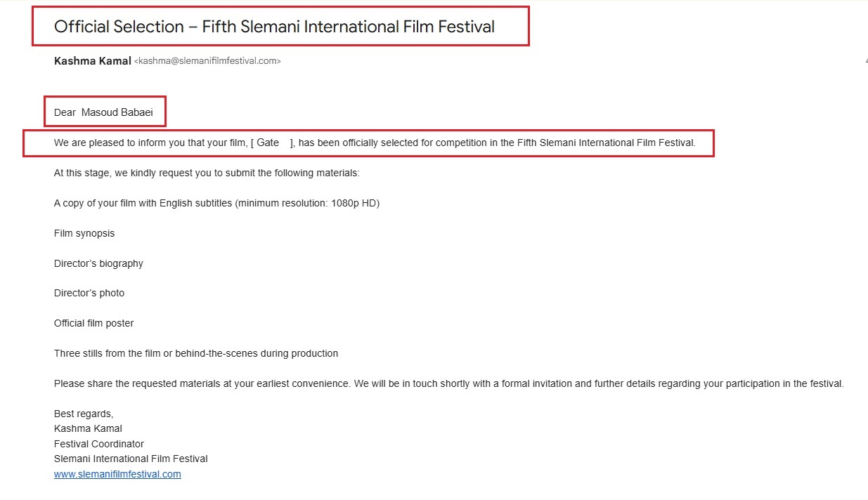Click the Film synopsis item

(84, 233)
